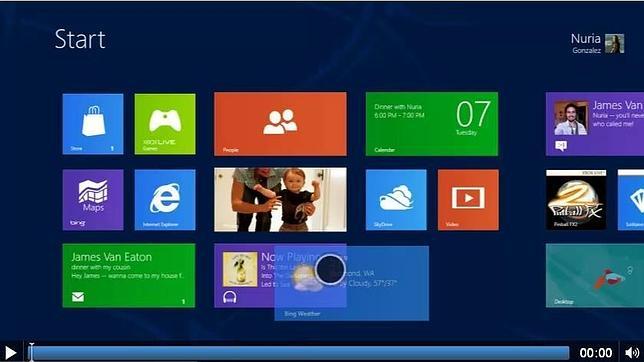This screenshot has width=644, height=362.
Task: Click the playhead marker at video start
Action: tap(31, 351)
